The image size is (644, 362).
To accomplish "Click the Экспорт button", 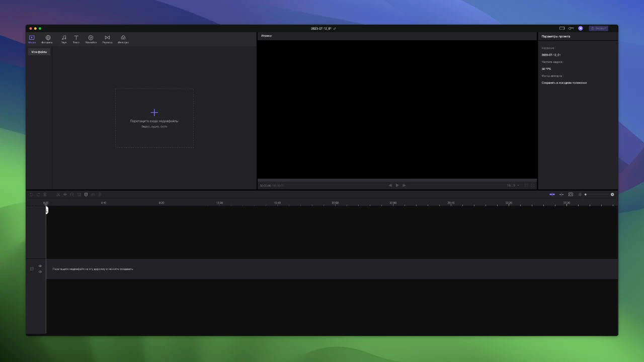I will pyautogui.click(x=599, y=28).
